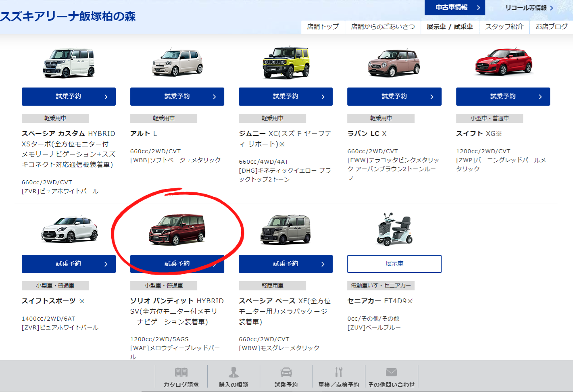Select the お店ブログ tab
The height and width of the screenshot is (392, 573).
(x=551, y=27)
